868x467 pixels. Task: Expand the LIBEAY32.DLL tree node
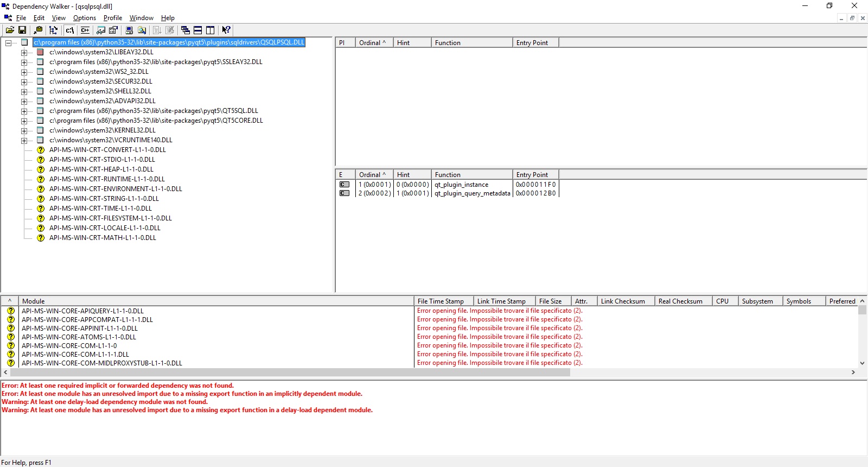24,53
